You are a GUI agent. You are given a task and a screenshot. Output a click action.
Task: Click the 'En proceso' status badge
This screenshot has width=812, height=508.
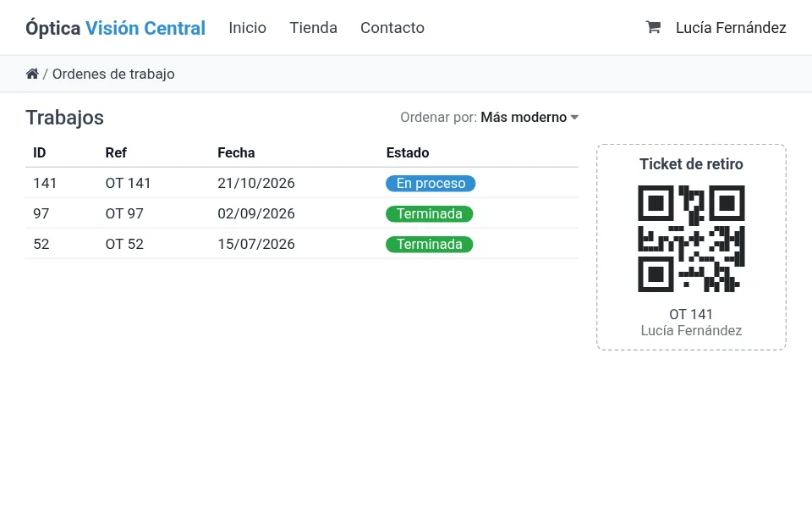click(x=431, y=184)
